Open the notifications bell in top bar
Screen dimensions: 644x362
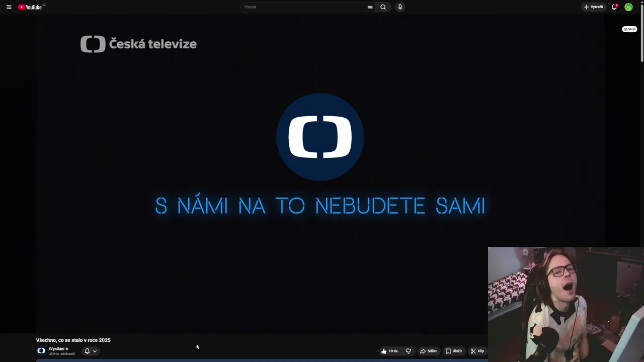pos(614,7)
